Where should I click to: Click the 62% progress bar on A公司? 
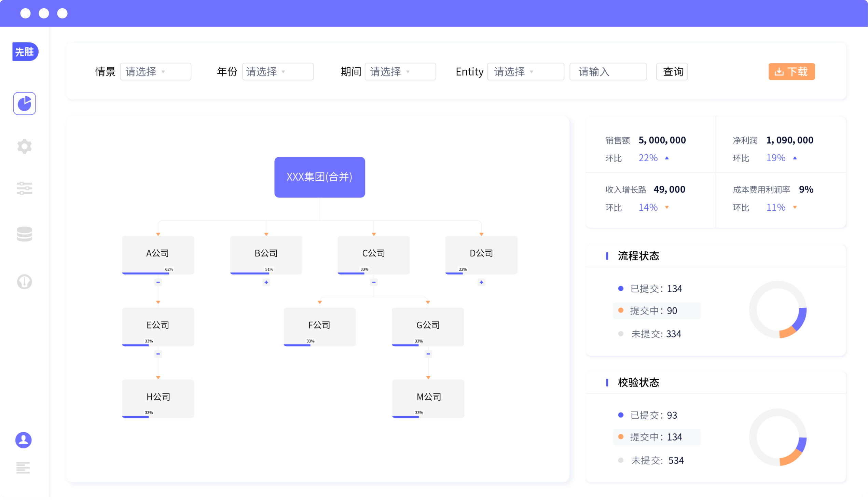146,274
